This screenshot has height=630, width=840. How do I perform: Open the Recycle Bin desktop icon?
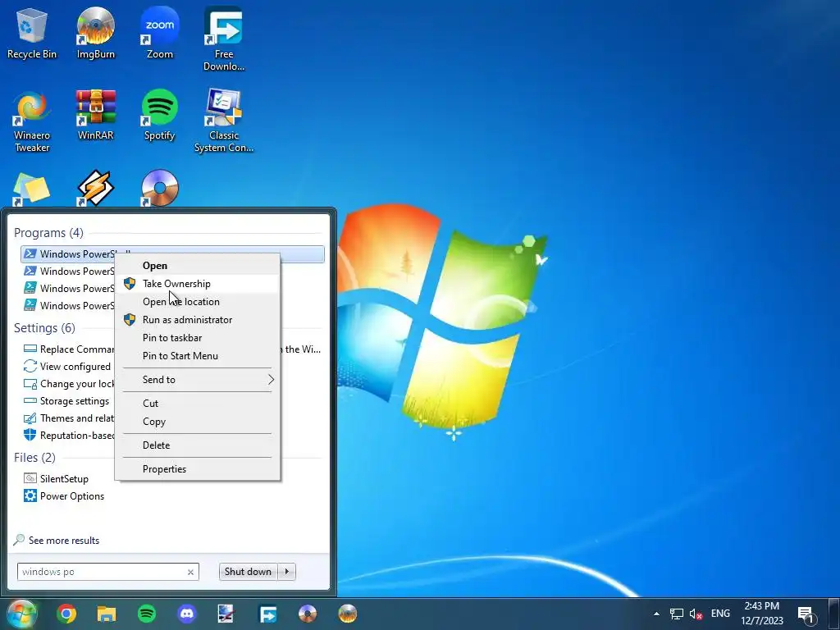click(32, 34)
